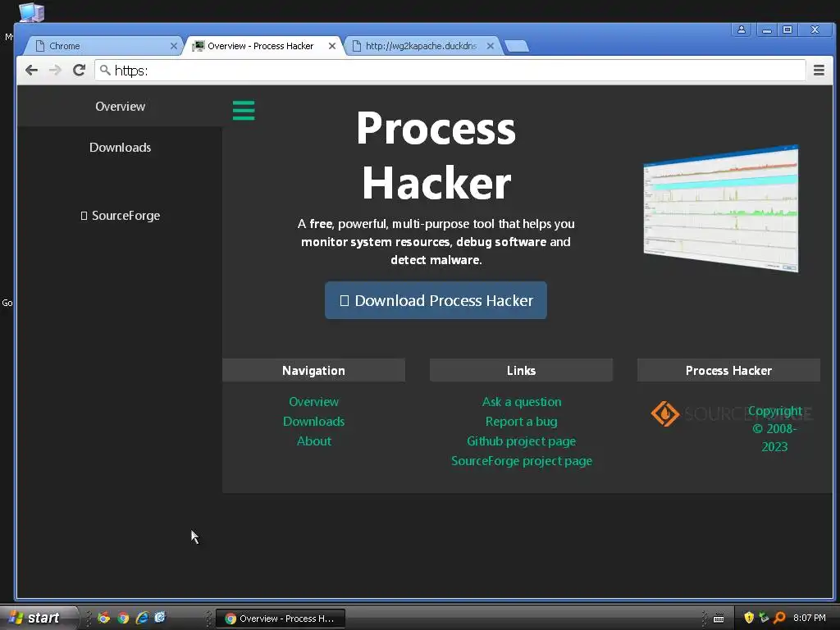Select Downloads in the left sidebar
Image resolution: width=840 pixels, height=630 pixels.
tap(120, 148)
